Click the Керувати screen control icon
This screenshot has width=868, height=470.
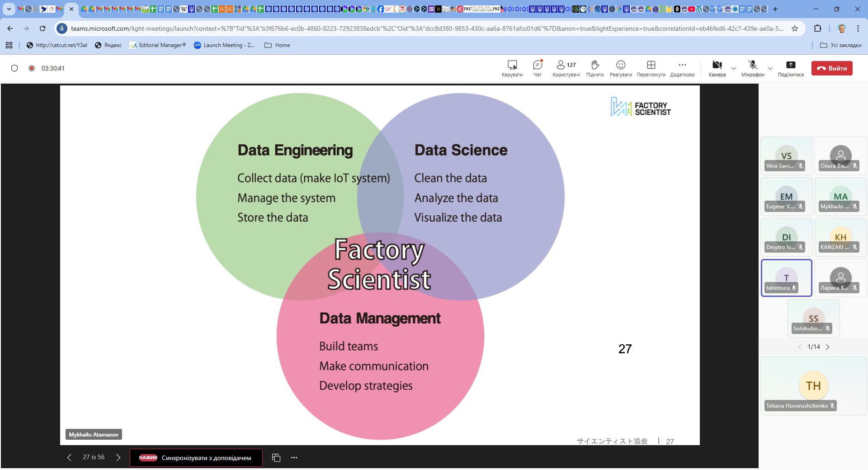click(512, 65)
